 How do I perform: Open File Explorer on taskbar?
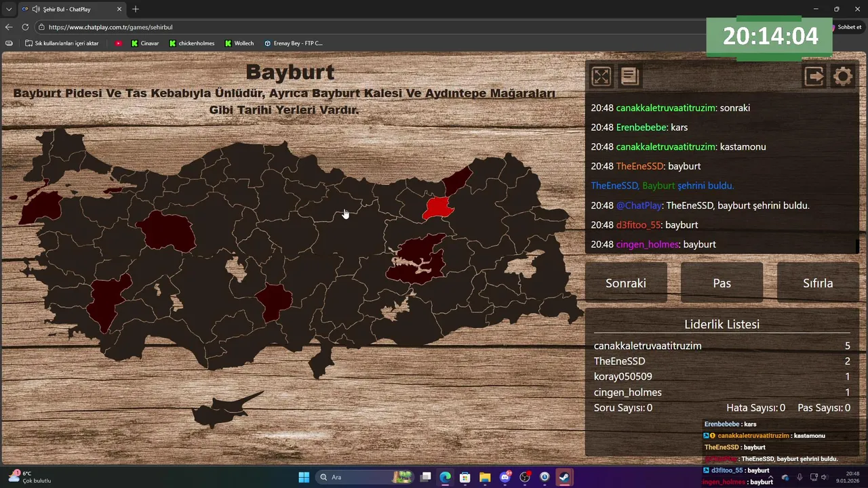coord(485,477)
